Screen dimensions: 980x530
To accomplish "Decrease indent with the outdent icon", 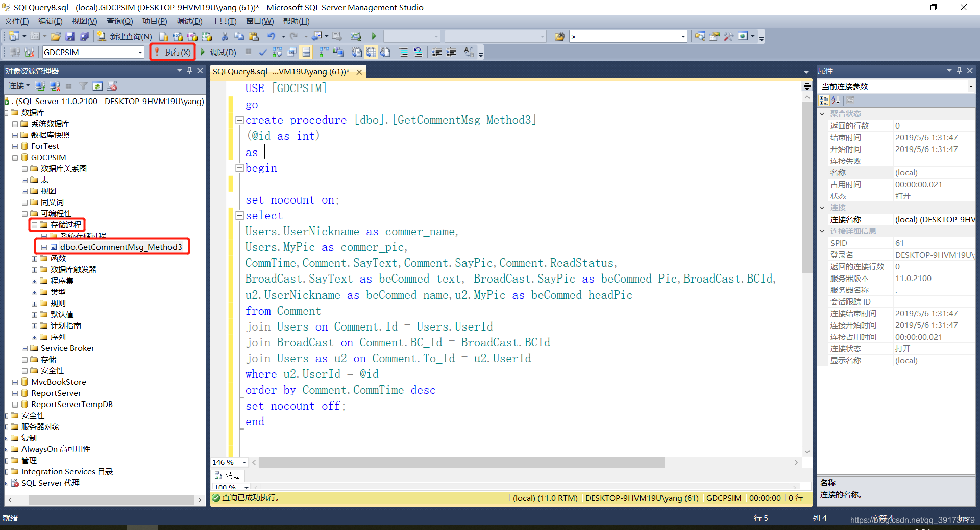I will [436, 52].
